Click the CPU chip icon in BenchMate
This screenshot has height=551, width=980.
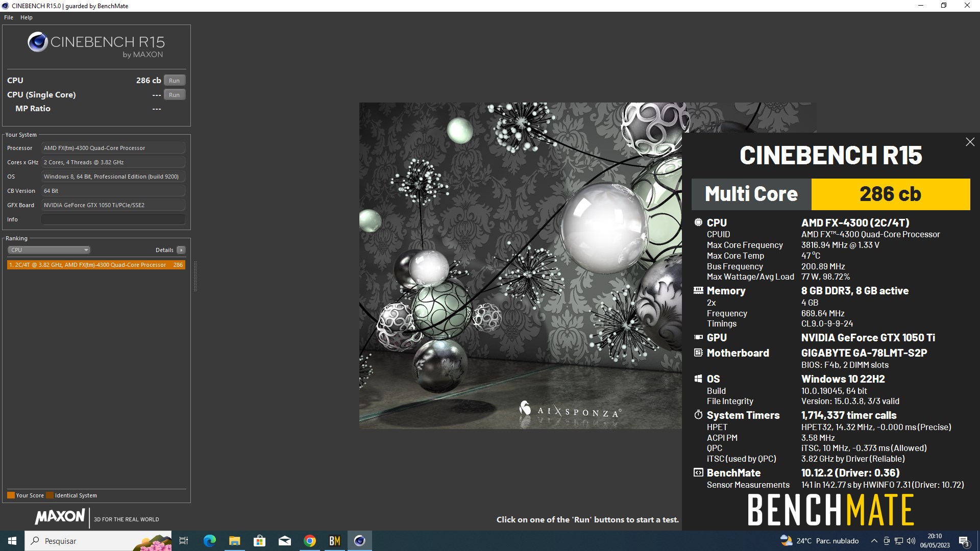(698, 222)
